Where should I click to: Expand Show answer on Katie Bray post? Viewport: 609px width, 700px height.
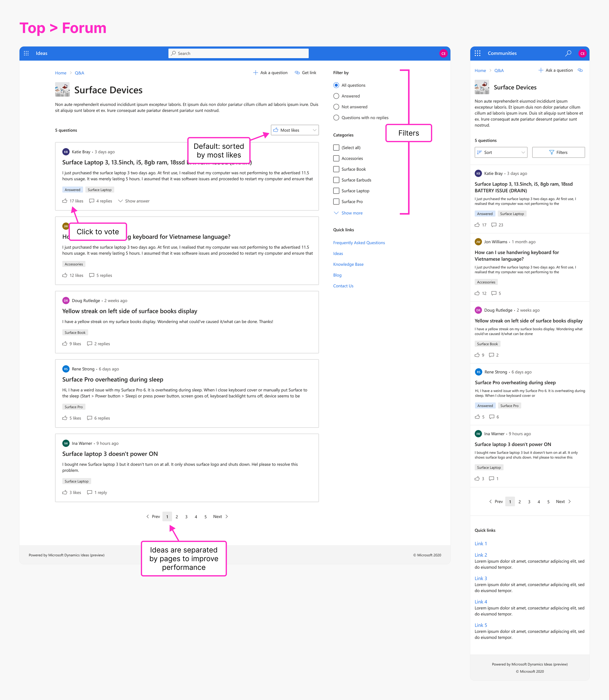point(134,201)
